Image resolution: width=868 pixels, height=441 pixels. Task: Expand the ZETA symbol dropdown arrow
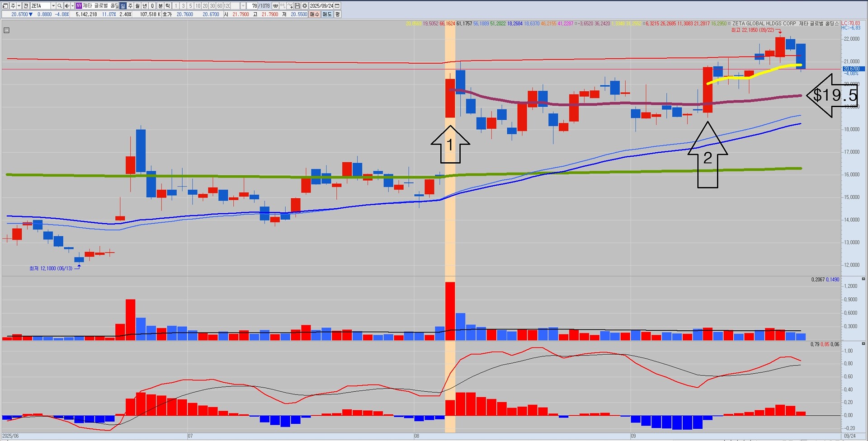(53, 6)
